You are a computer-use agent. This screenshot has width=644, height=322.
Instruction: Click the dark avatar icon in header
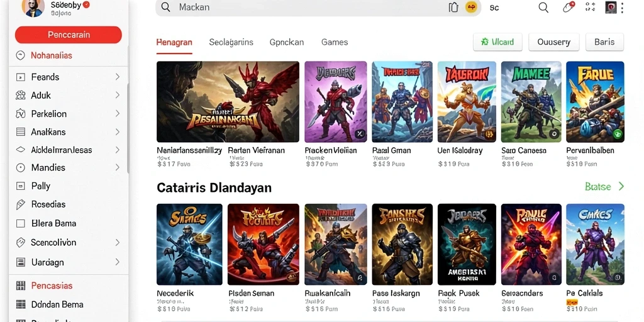611,8
